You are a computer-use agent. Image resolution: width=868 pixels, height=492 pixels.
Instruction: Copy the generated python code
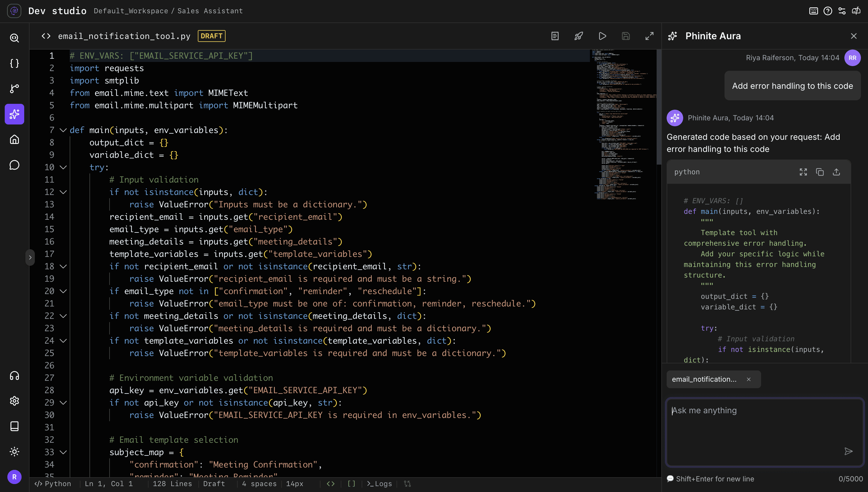(x=820, y=172)
